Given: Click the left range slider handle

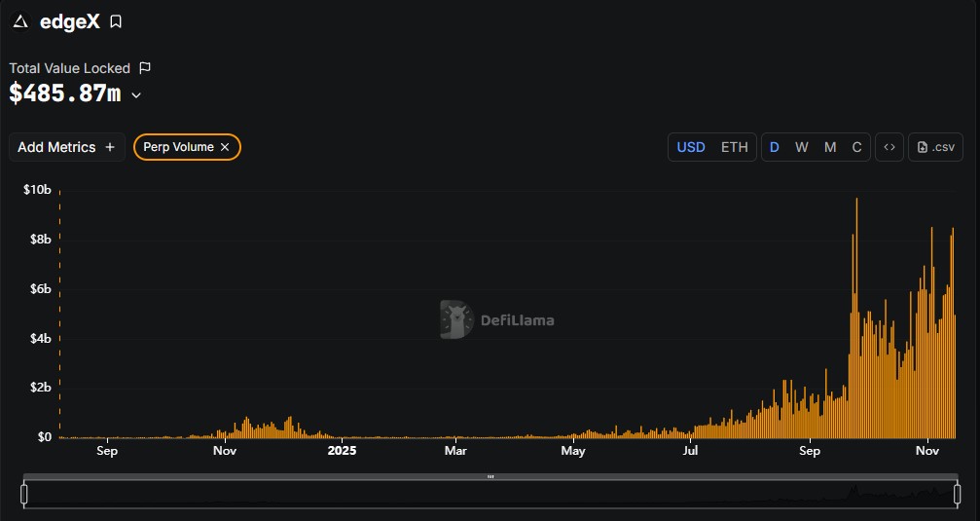Looking at the screenshot, I should 23,494.
